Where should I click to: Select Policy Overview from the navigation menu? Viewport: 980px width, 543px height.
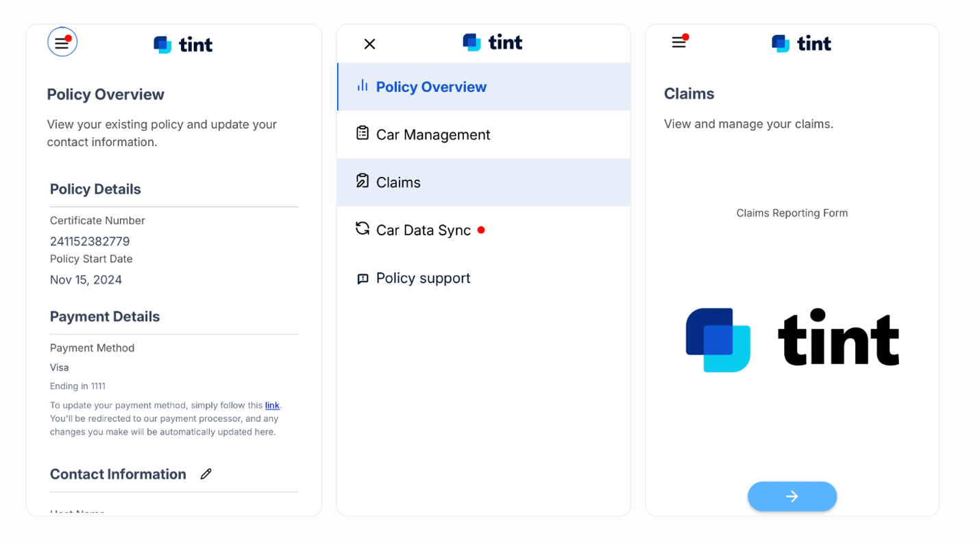[x=430, y=86]
